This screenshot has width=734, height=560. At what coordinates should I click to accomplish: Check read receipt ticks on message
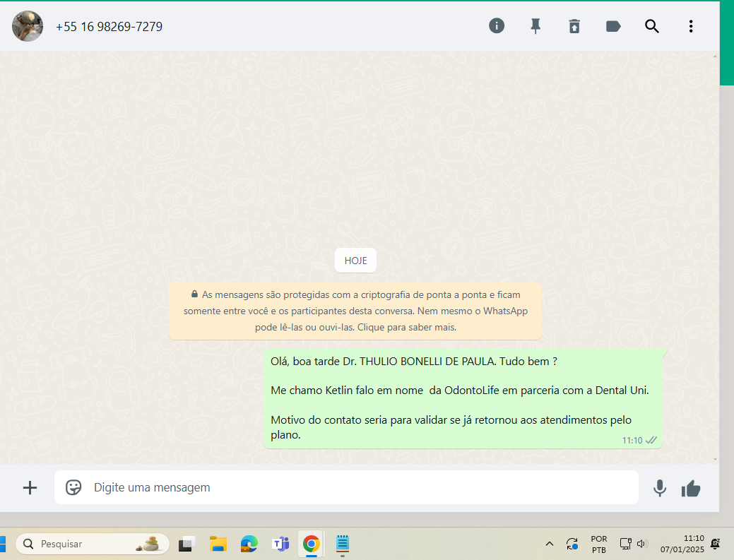tap(651, 440)
